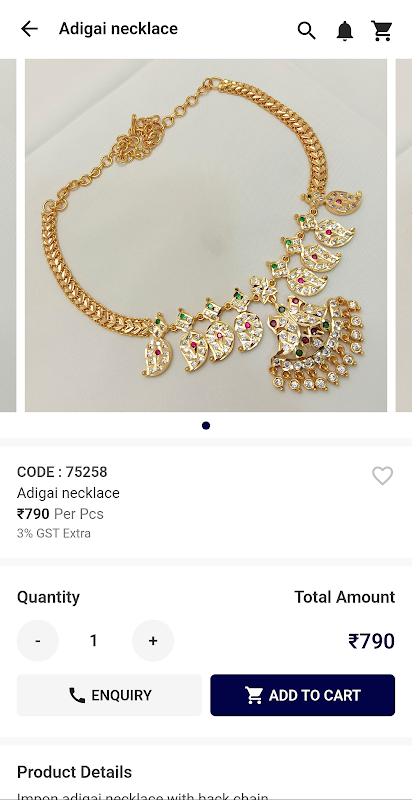Click the CODE : 75258 text
This screenshot has width=412, height=800.
tap(62, 472)
